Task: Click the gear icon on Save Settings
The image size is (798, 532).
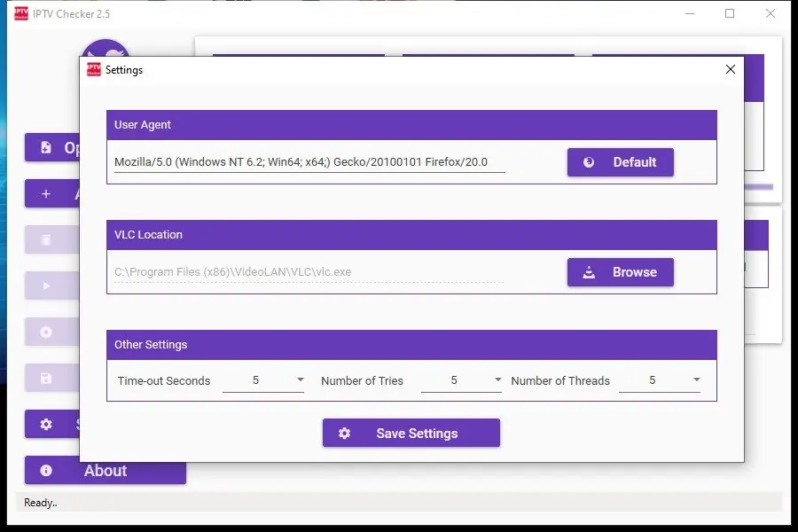Action: point(345,434)
